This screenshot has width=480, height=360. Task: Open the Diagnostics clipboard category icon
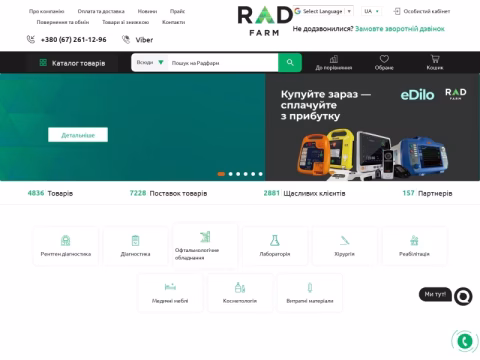click(x=135, y=240)
